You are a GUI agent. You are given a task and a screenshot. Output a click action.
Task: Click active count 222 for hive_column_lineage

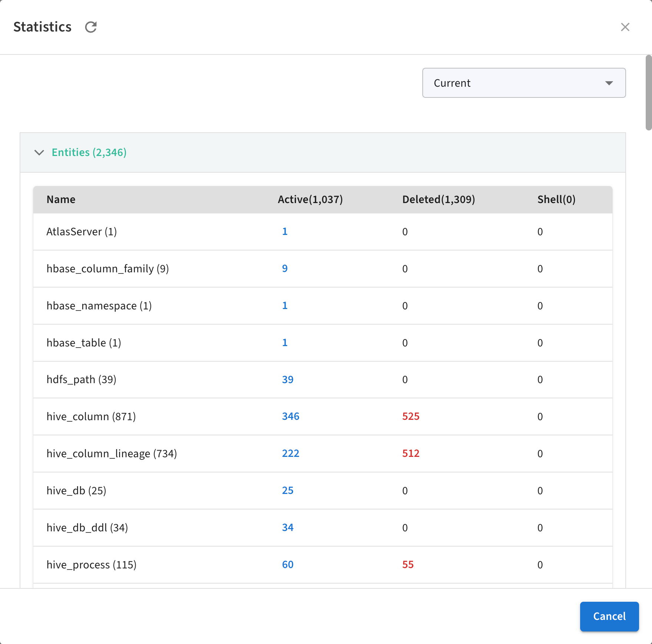point(290,454)
